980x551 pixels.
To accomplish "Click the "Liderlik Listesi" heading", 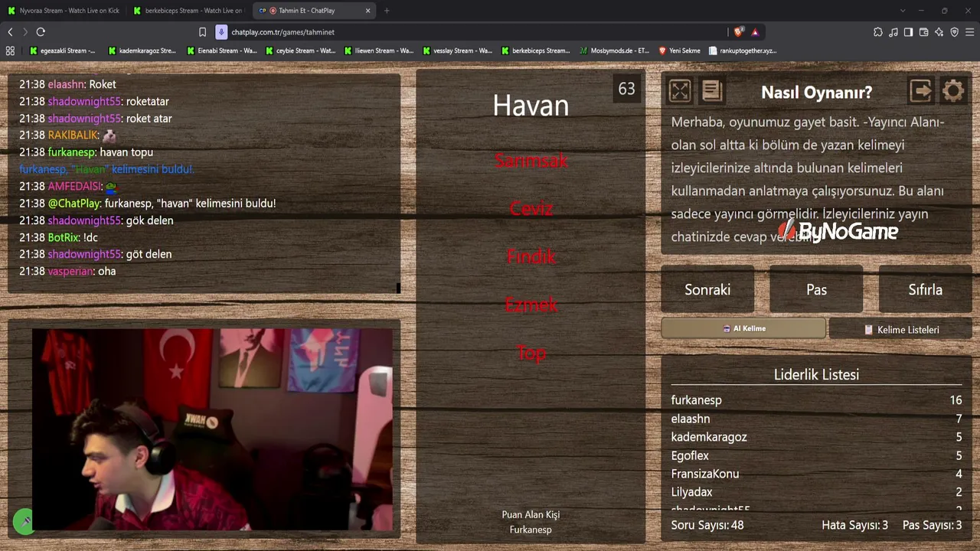I will click(x=816, y=374).
